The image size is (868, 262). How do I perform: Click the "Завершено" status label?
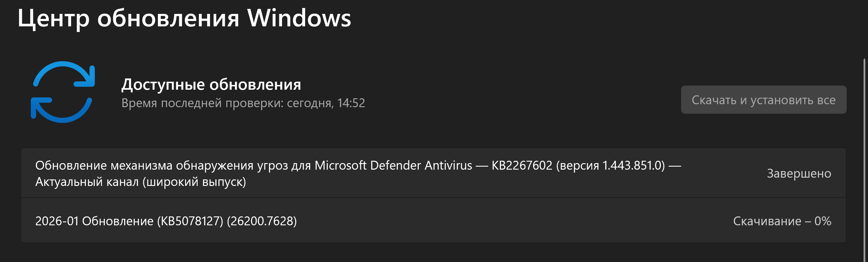point(799,173)
